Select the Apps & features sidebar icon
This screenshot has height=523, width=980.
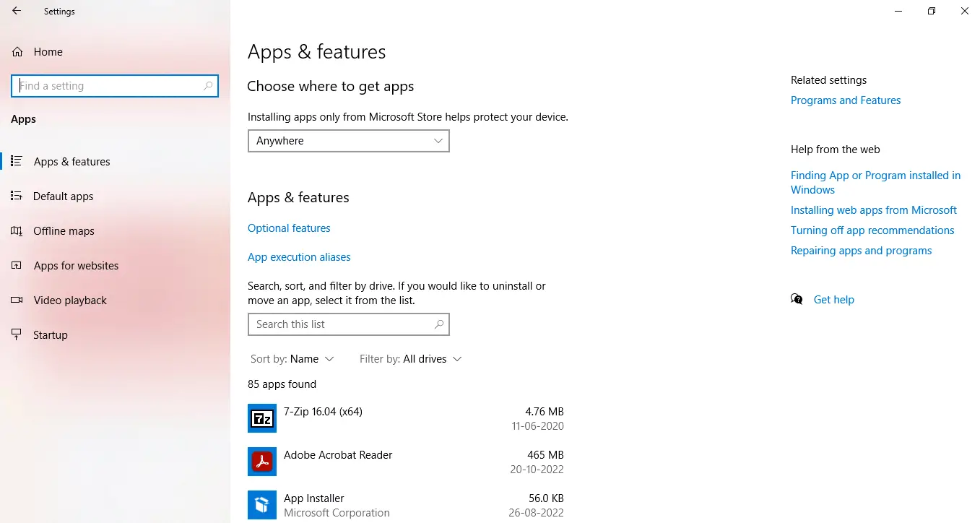17,161
